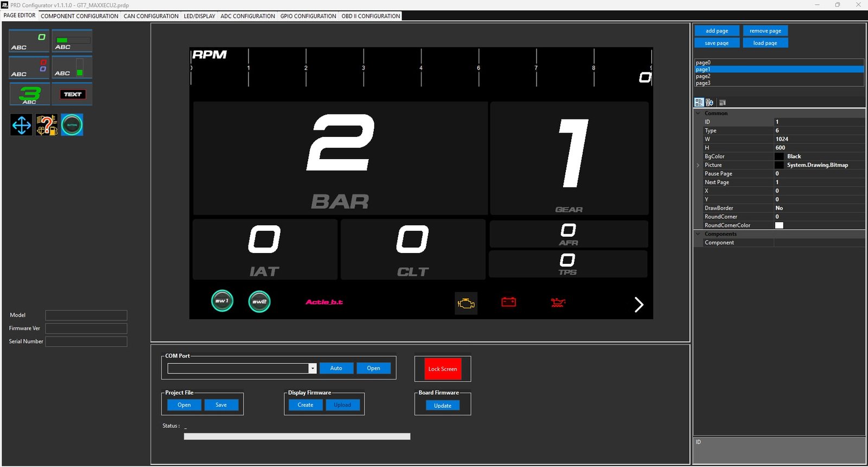Switch property grid to Categorized view

(x=699, y=102)
